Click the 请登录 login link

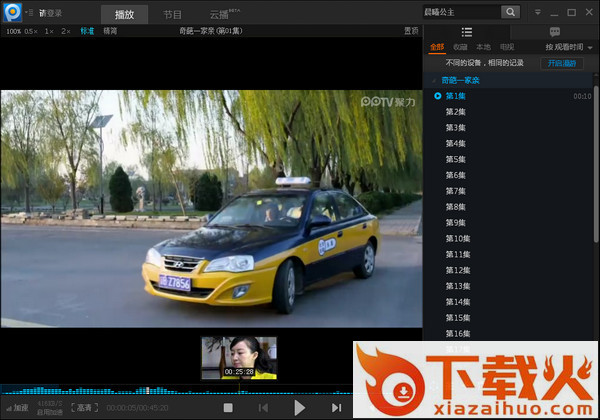[x=50, y=13]
